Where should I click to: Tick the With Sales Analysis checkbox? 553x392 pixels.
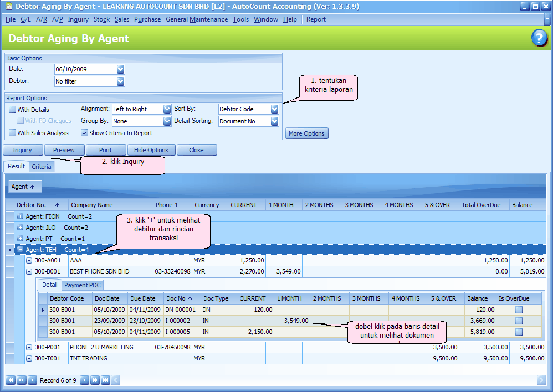pyautogui.click(x=12, y=133)
